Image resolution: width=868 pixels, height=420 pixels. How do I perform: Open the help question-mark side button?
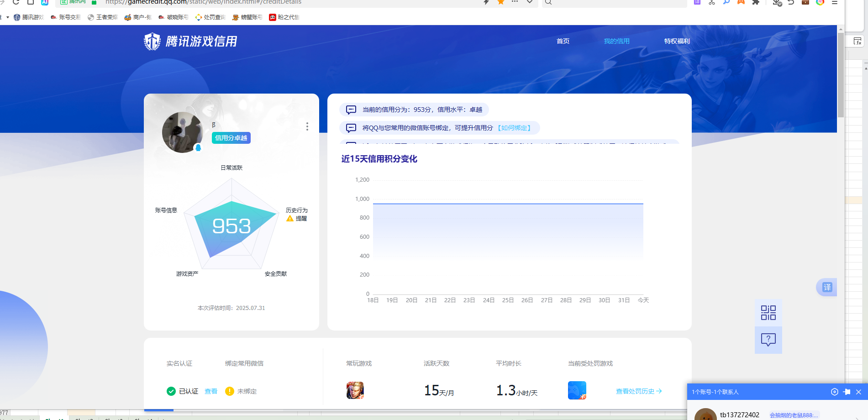768,340
